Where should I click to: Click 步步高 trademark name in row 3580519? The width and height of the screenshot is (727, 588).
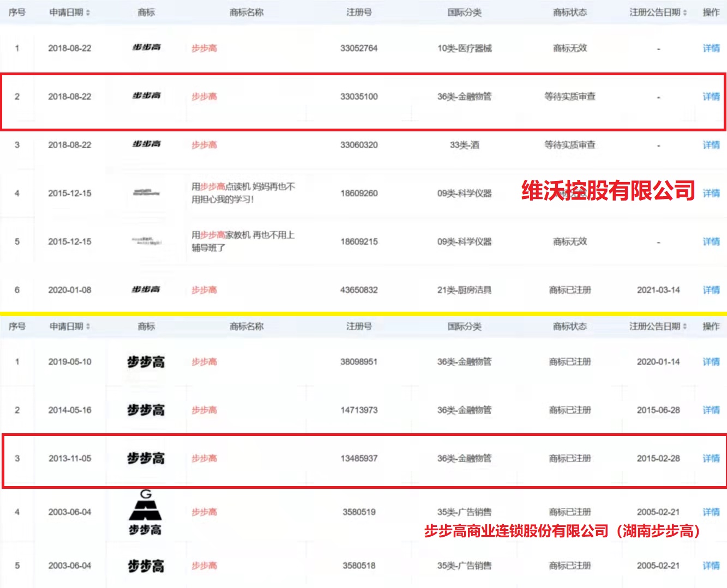tap(204, 512)
